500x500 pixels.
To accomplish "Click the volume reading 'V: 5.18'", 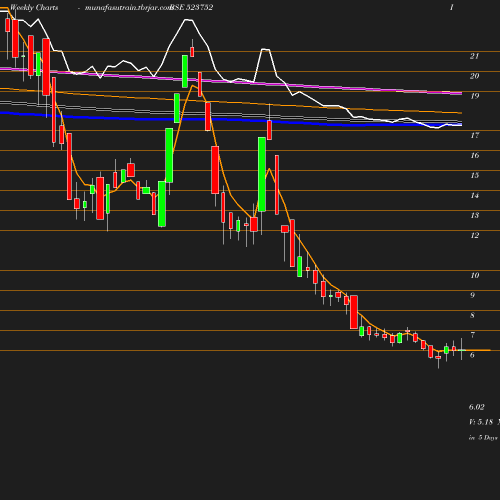I will pos(481,422).
